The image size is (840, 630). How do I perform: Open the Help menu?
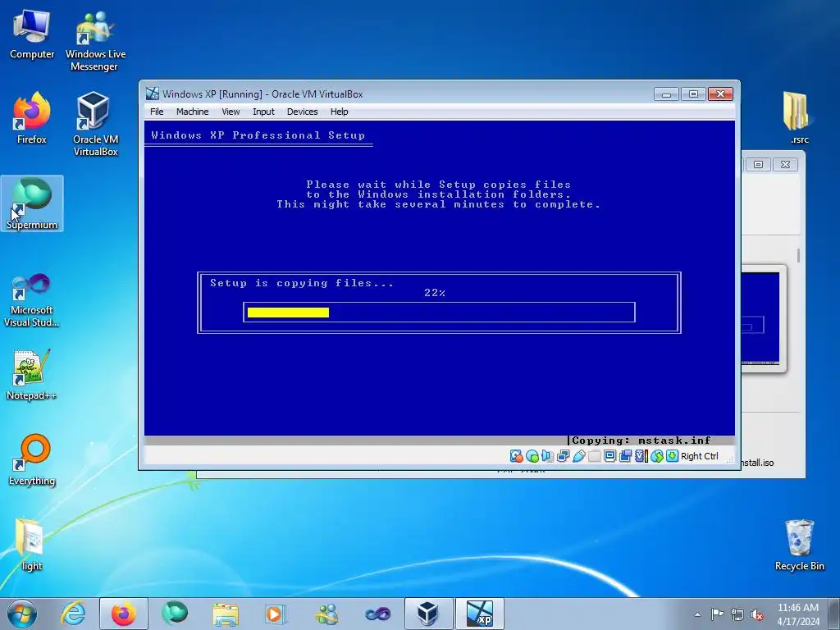click(339, 112)
